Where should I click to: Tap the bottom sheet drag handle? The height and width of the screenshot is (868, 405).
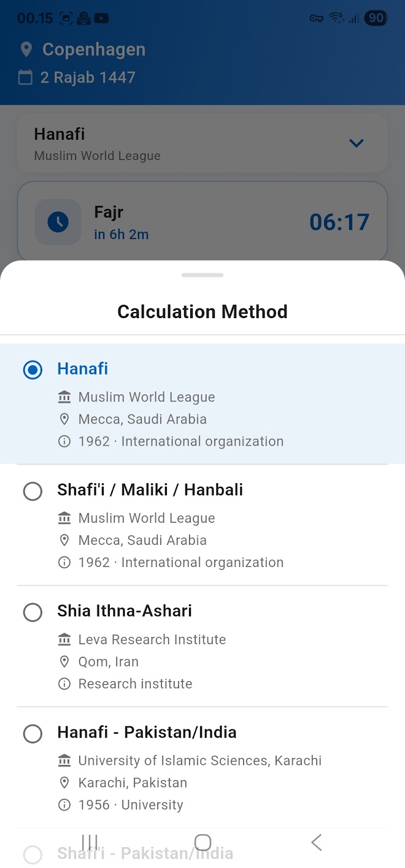pyautogui.click(x=202, y=275)
